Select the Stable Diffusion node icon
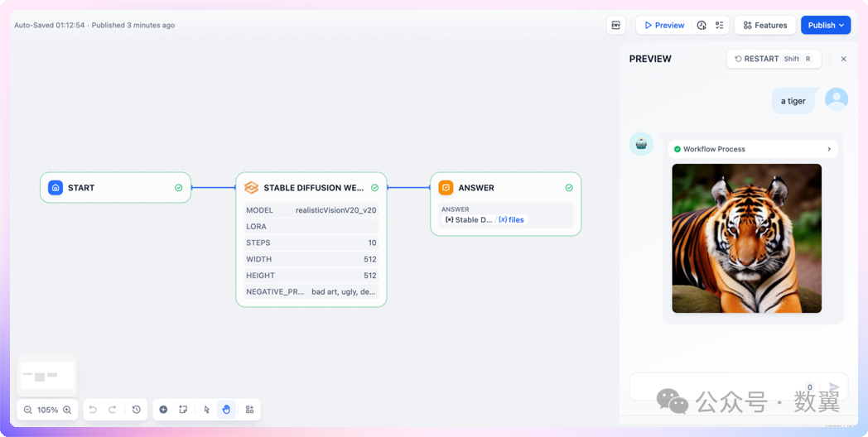The width and height of the screenshot is (868, 437). [x=251, y=188]
